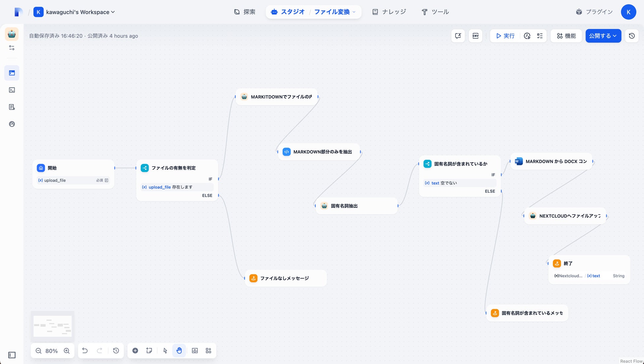
Task: Add a note to the canvas
Action: (x=149, y=350)
